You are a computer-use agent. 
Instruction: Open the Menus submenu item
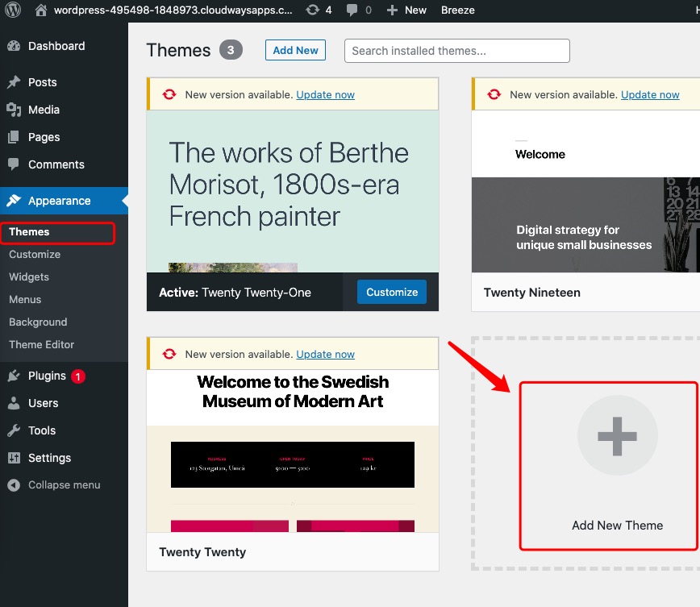25,300
